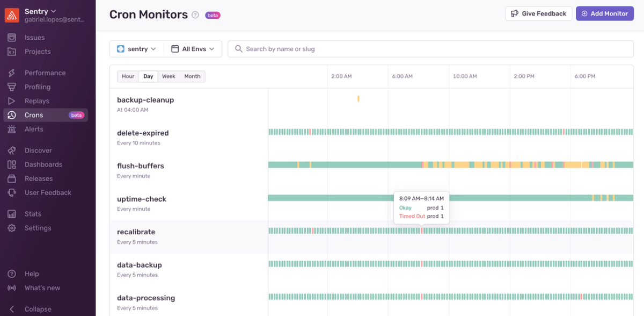Open the Performance page
Image resolution: width=644 pixels, height=316 pixels.
[x=45, y=73]
